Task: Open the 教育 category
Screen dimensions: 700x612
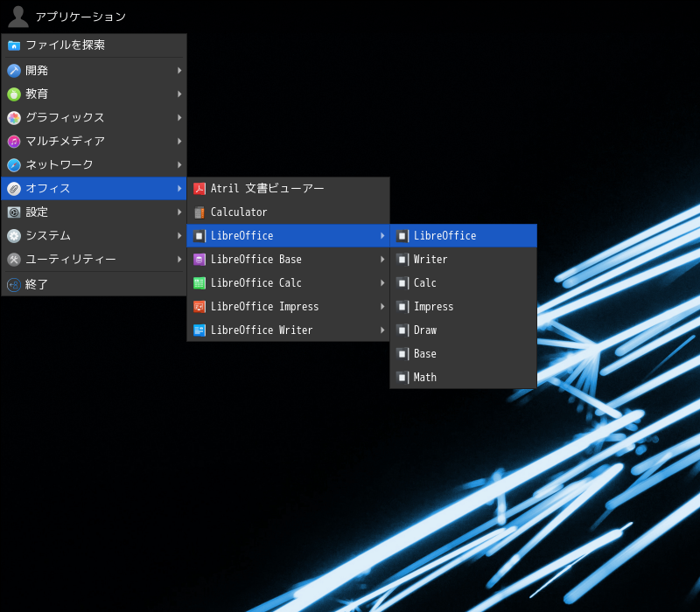Action: (x=94, y=94)
